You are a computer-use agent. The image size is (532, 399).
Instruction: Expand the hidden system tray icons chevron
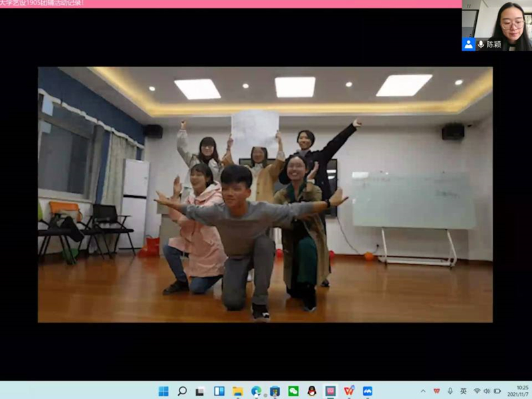pos(423,391)
